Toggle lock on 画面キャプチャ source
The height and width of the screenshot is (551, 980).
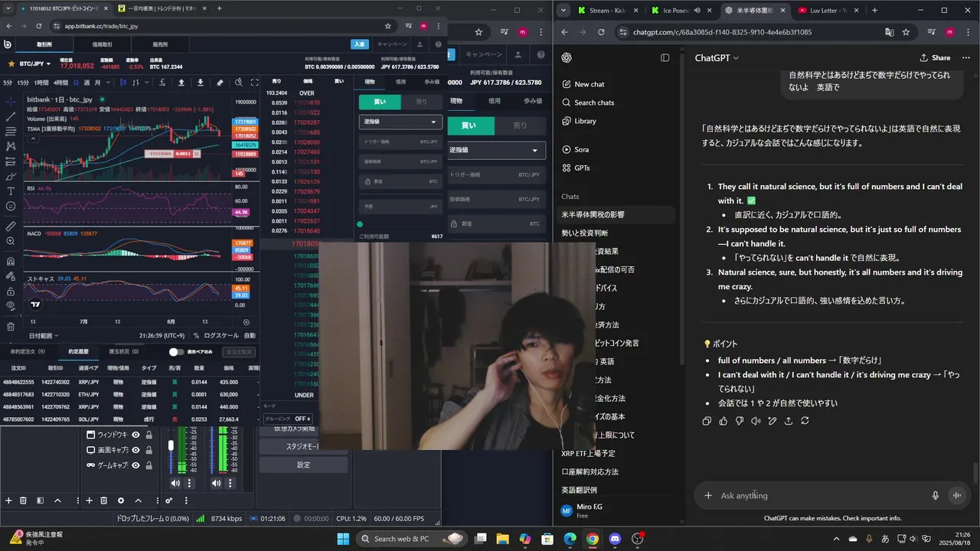click(149, 450)
